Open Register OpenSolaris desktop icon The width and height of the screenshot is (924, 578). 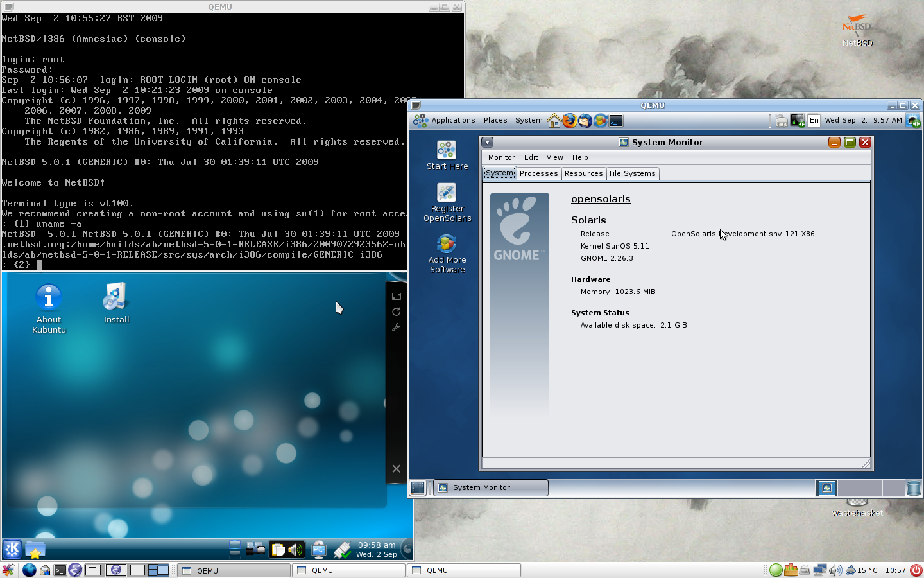447,202
